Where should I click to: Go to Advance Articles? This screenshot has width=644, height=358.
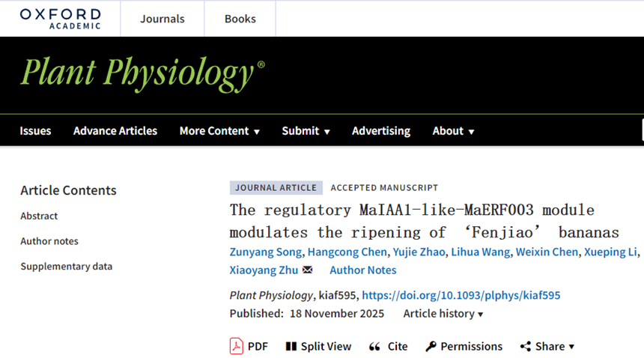[x=115, y=131]
